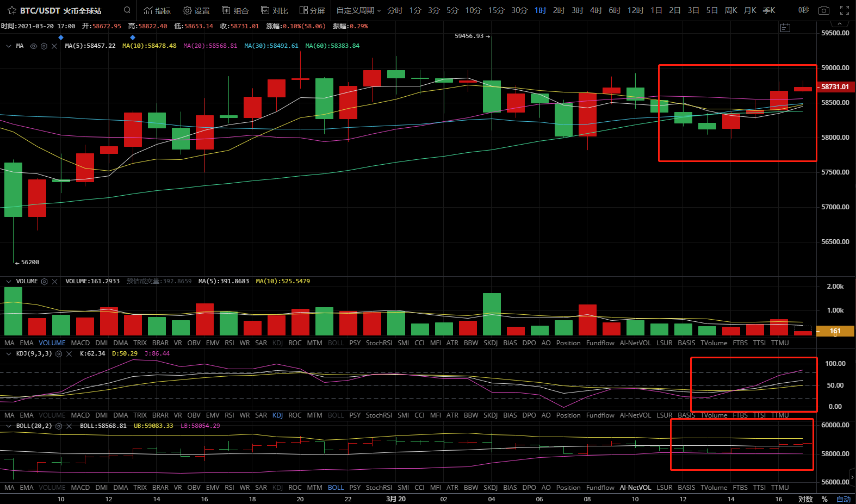Collapse the KDJ panel chevron

click(x=9, y=354)
